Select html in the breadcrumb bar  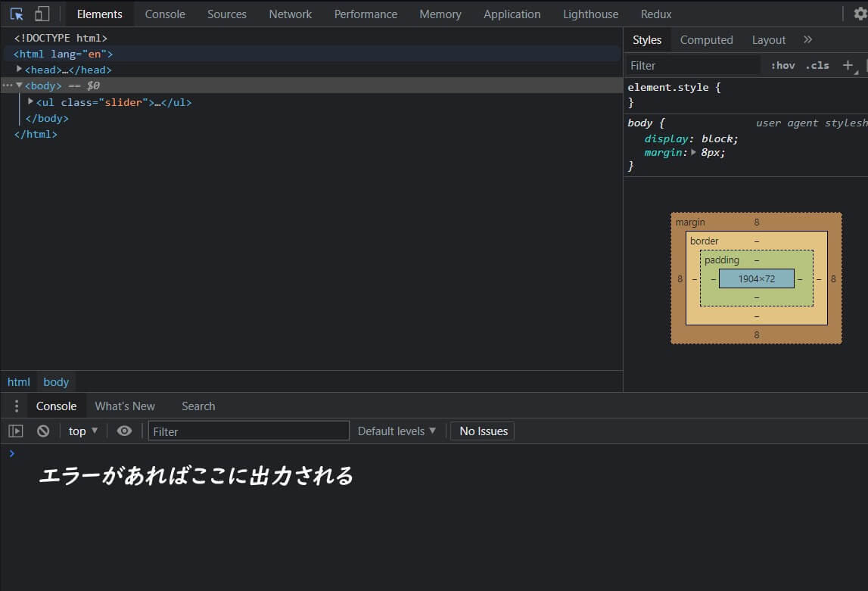(19, 382)
